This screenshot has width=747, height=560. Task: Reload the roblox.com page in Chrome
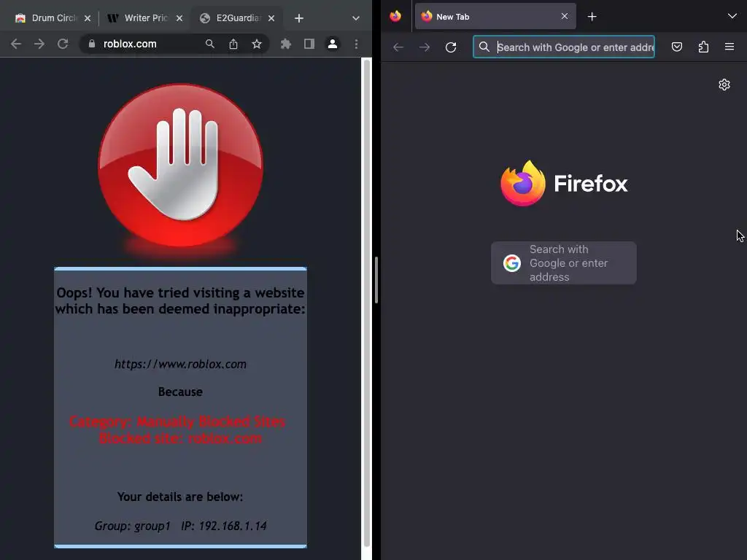point(63,44)
